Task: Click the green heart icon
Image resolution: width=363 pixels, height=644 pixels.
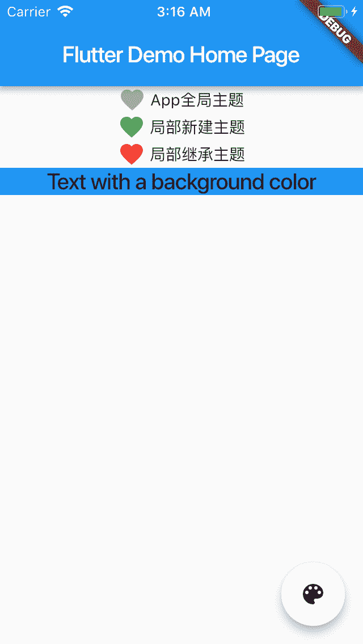Action: click(132, 127)
